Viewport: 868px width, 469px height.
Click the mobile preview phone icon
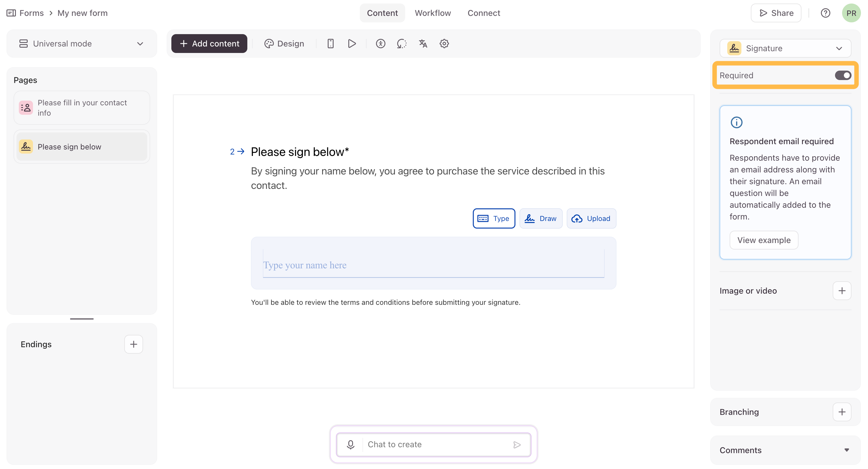click(330, 44)
